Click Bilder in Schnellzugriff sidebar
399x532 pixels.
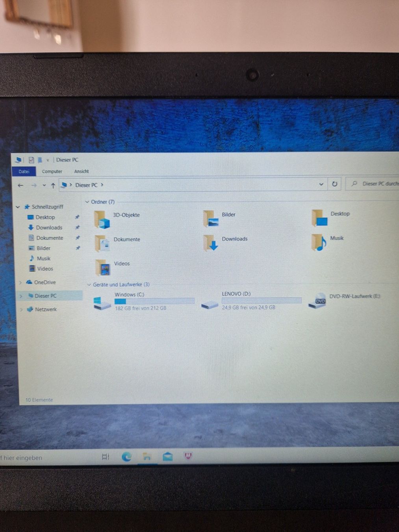pos(43,248)
